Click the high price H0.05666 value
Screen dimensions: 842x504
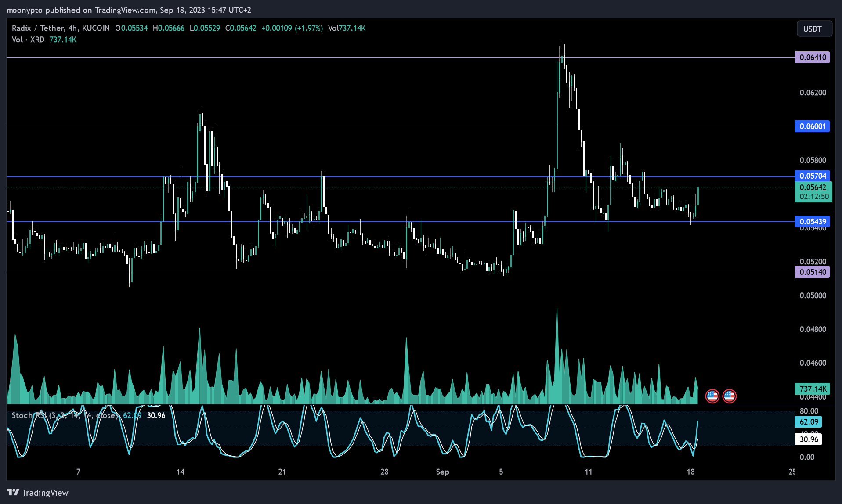(169, 28)
